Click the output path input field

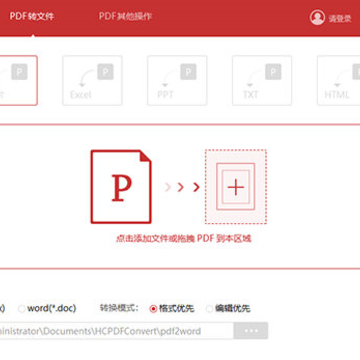pyautogui.click(x=117, y=331)
